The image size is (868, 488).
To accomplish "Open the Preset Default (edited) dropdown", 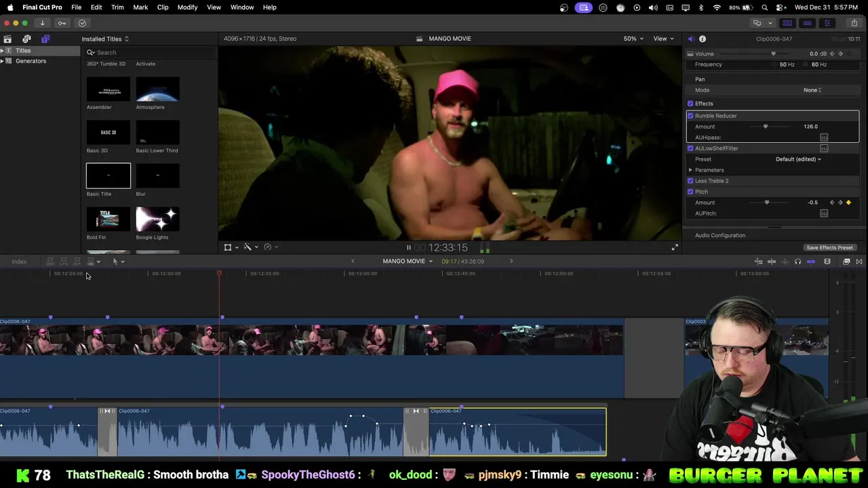I will pos(798,159).
